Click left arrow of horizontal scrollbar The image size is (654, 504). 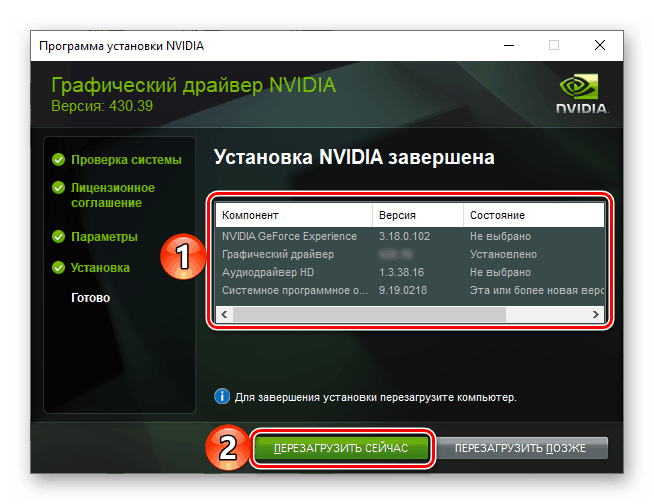pyautogui.click(x=224, y=314)
